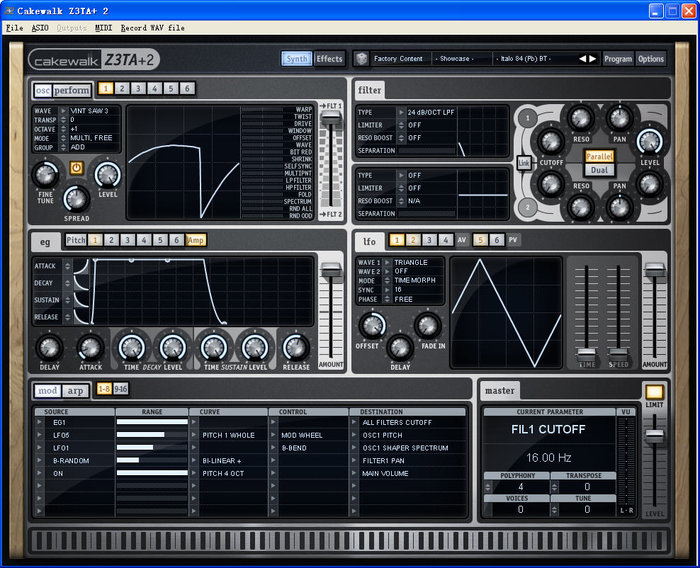
Task: Toggle the oscillator power button
Action: click(x=78, y=167)
